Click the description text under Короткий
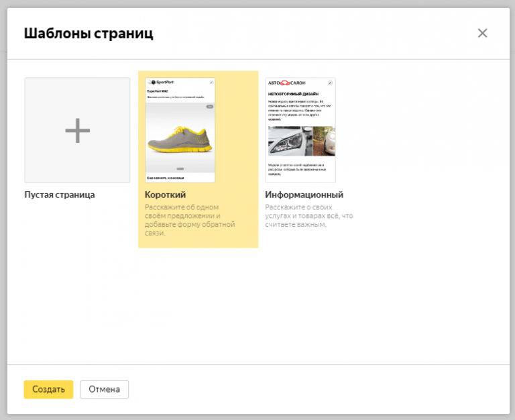This screenshot has height=420, width=515. point(190,220)
